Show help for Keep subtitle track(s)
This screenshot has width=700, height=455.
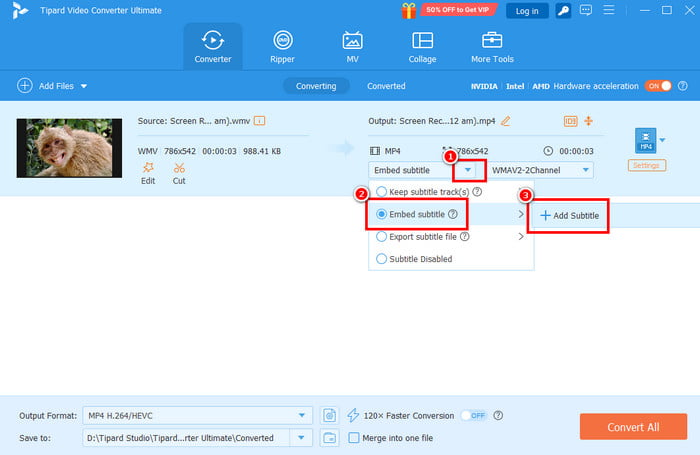coord(477,192)
